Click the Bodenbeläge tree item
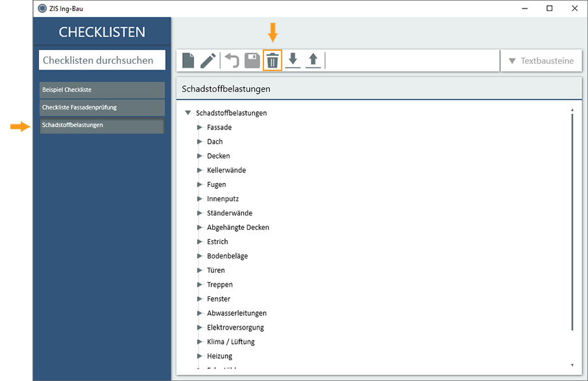The width and height of the screenshot is (588, 381). (x=227, y=256)
